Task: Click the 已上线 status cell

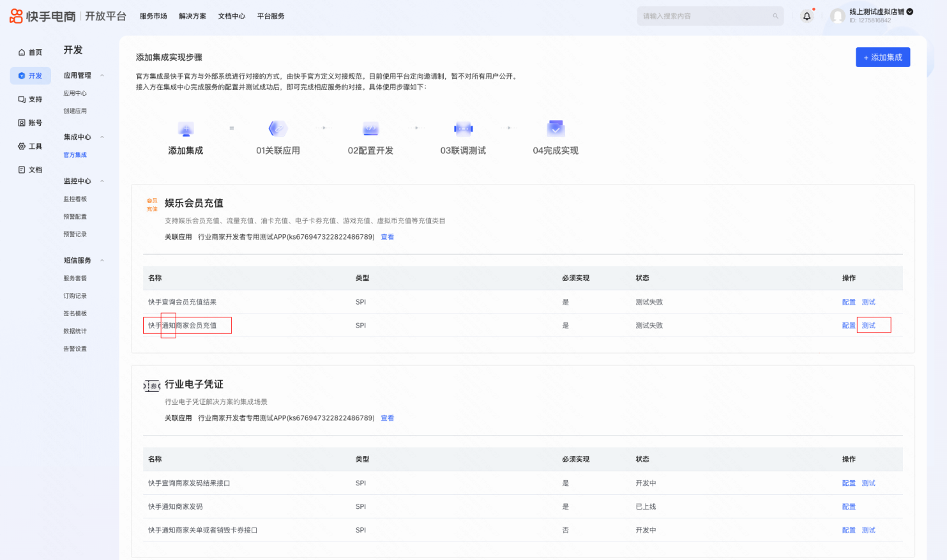Action: [646, 507]
